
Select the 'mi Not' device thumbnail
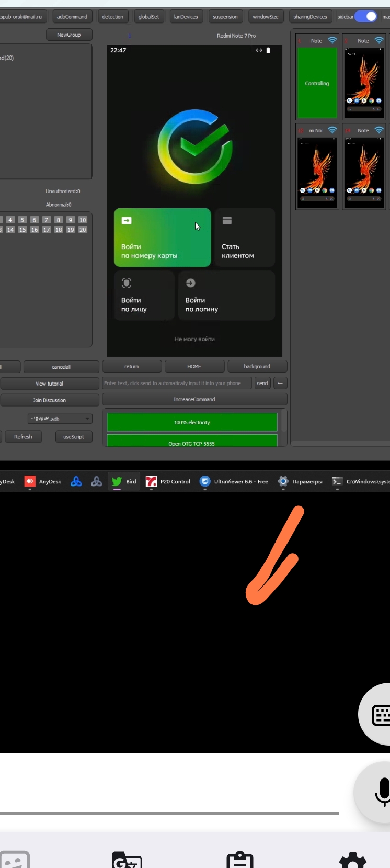point(317,173)
